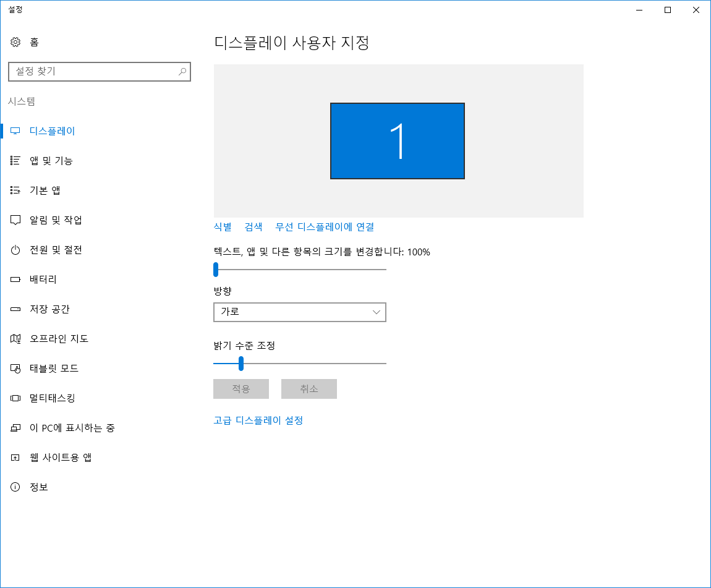The width and height of the screenshot is (711, 588).
Task: Click the 밝기 수준 조정 slider thumb
Action: point(241,364)
